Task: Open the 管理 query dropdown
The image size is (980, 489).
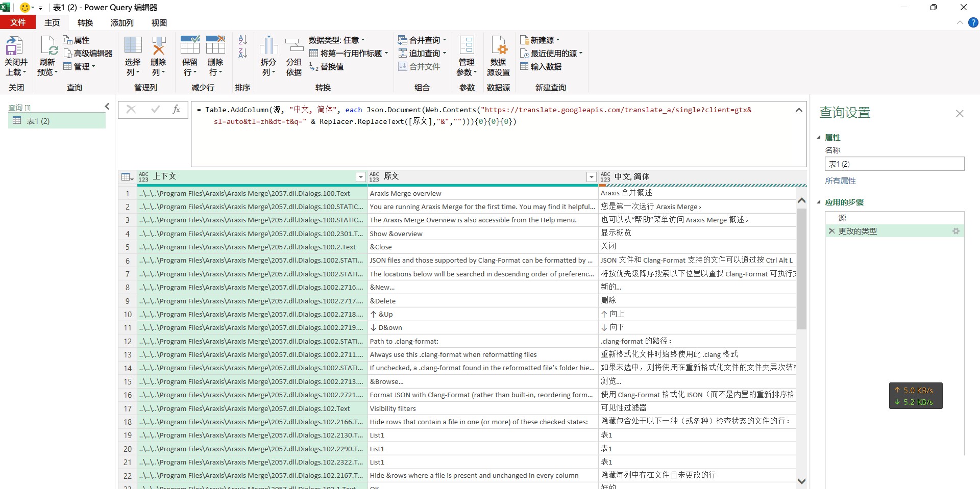Action: coord(80,66)
